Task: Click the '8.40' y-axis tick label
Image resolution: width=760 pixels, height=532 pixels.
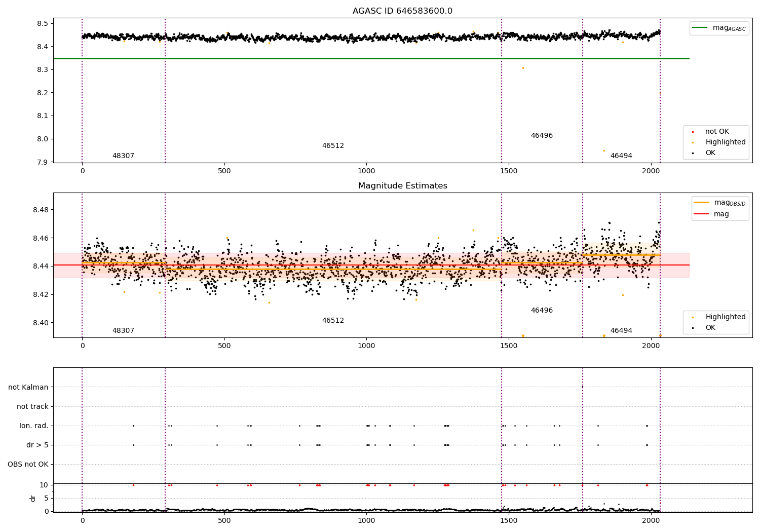Action: (41, 323)
